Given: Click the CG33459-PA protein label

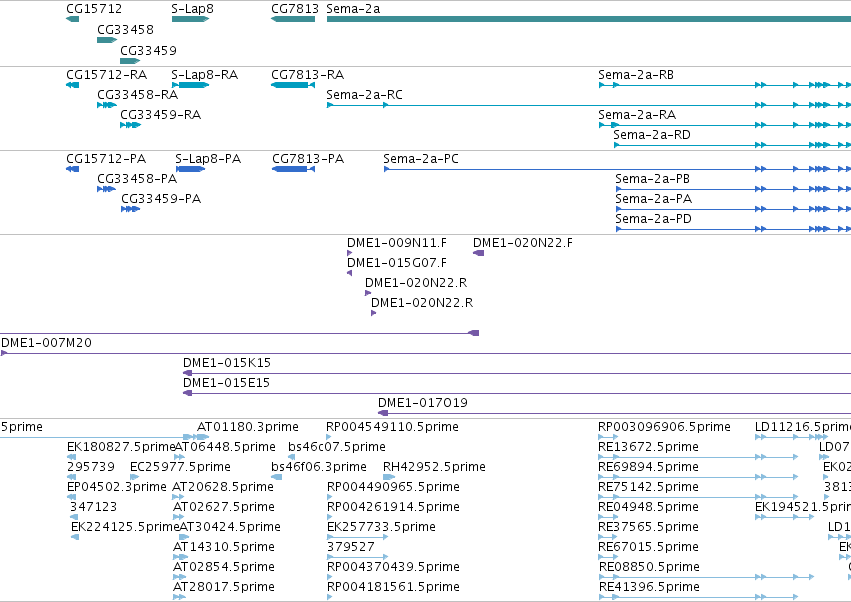Looking at the screenshot, I should click(161, 199).
